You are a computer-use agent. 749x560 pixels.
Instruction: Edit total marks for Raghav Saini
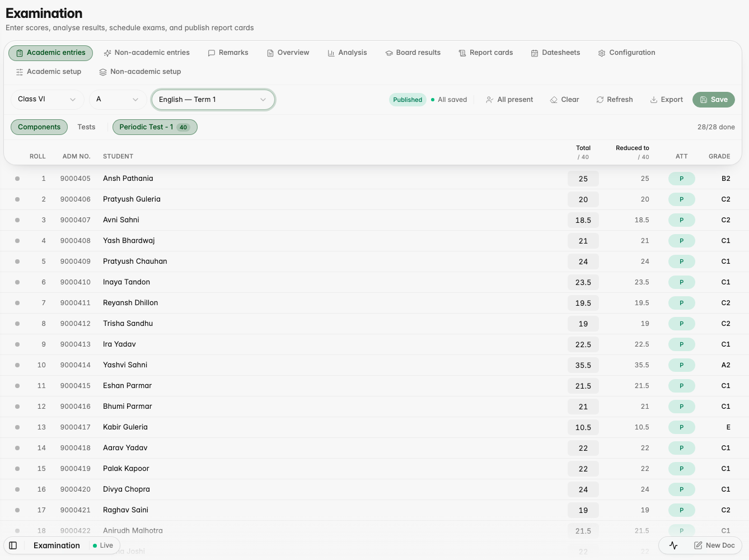click(583, 510)
